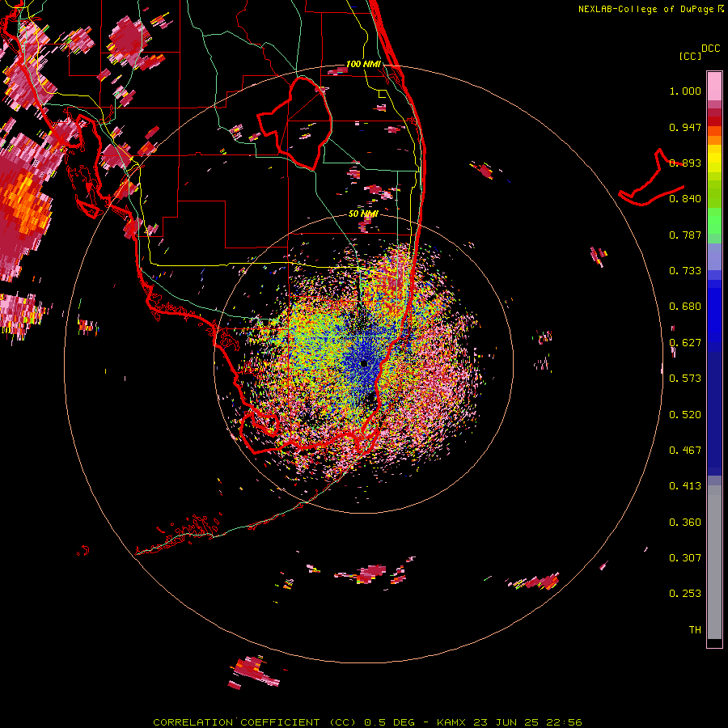Click the 23 JUN 25 date text

[x=507, y=722]
